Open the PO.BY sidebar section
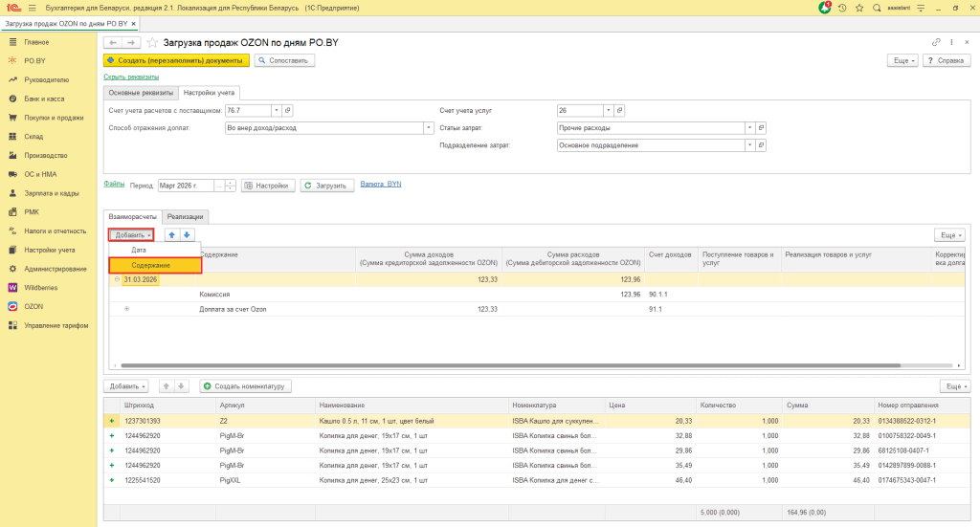Viewport: 980px width, 527px height. click(x=34, y=60)
